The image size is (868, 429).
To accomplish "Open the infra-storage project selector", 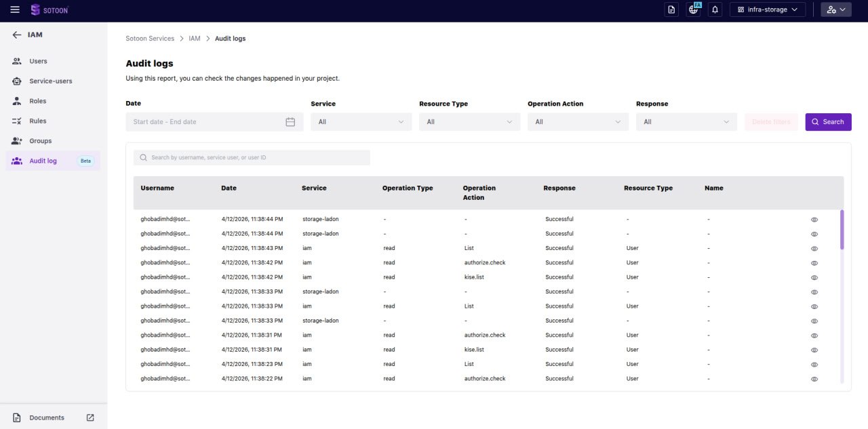I will [768, 9].
